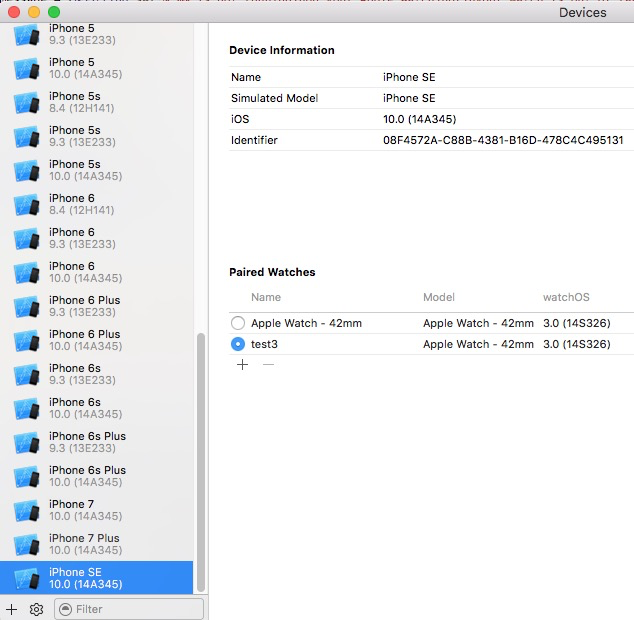Click the selected iPhone SE simulator icon
The width and height of the screenshot is (634, 620).
pos(27,578)
